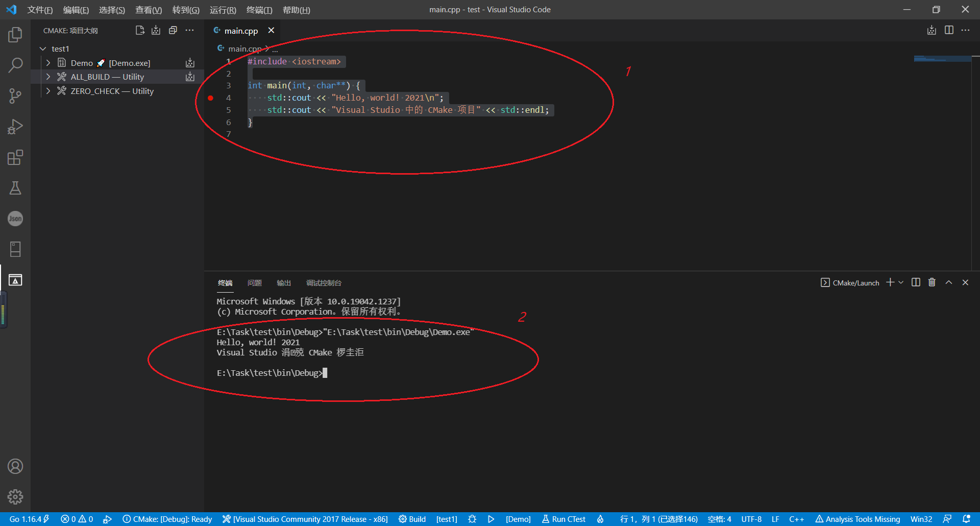Click the main.cpp breadcrumb above the editor

[x=244, y=49]
